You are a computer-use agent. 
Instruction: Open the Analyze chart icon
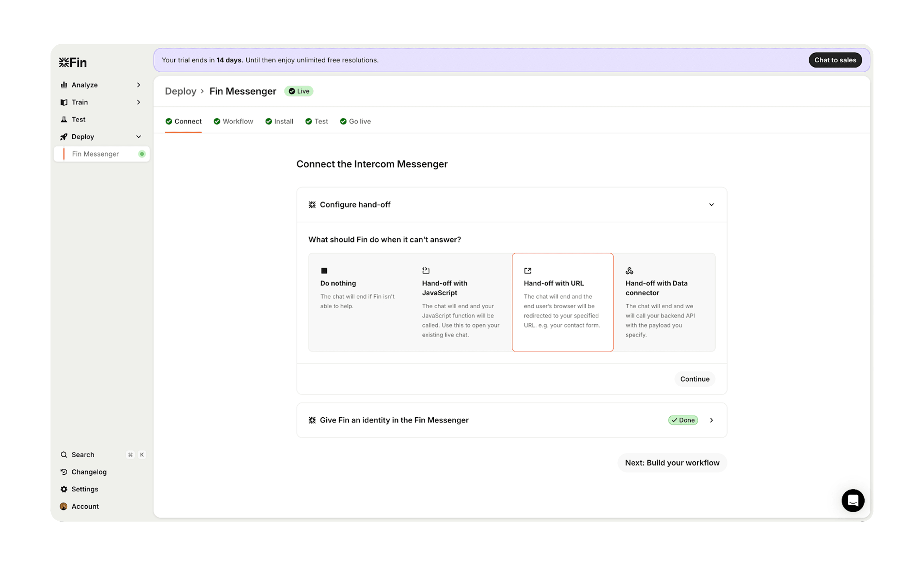point(64,85)
